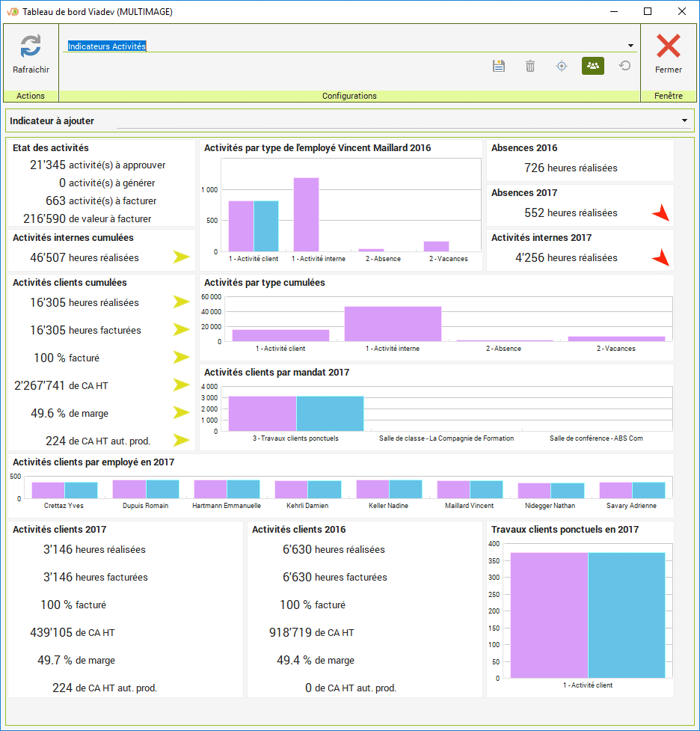
Task: Delete the configuration using the trash icon
Action: point(530,66)
